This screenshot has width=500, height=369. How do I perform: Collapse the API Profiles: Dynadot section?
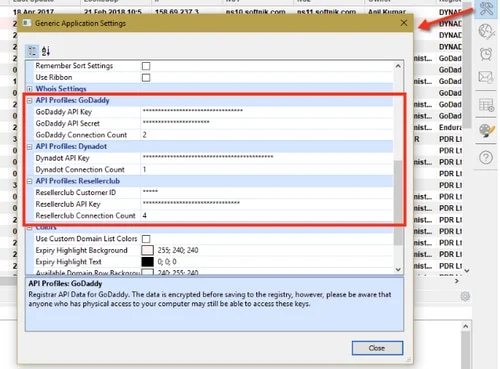(x=30, y=147)
